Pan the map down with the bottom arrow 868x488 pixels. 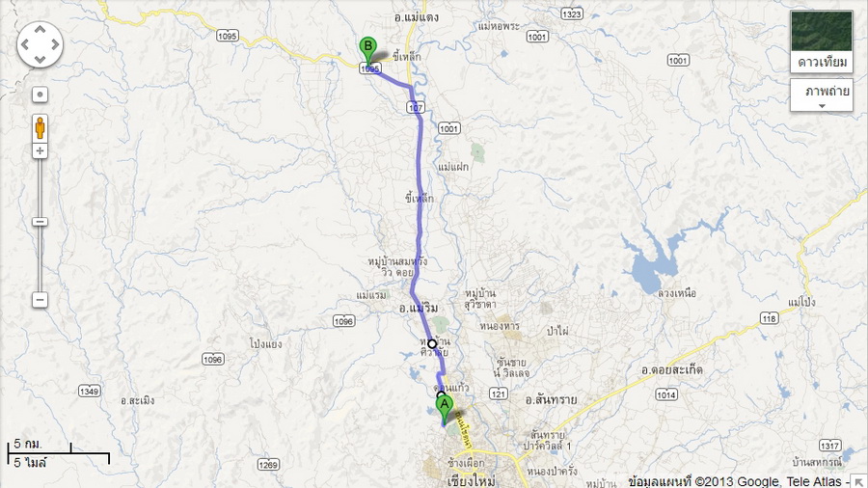click(40, 59)
